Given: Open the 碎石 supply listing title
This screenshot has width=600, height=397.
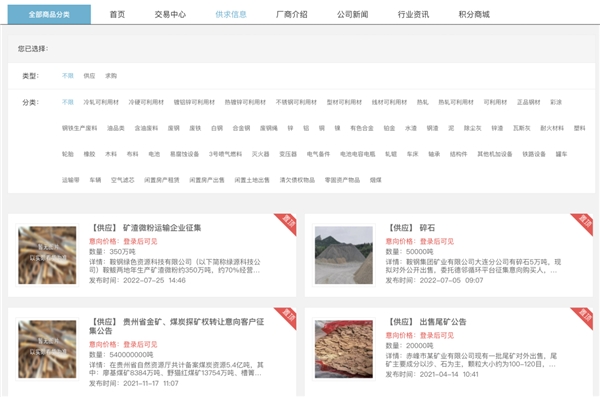Looking at the screenshot, I should (427, 228).
